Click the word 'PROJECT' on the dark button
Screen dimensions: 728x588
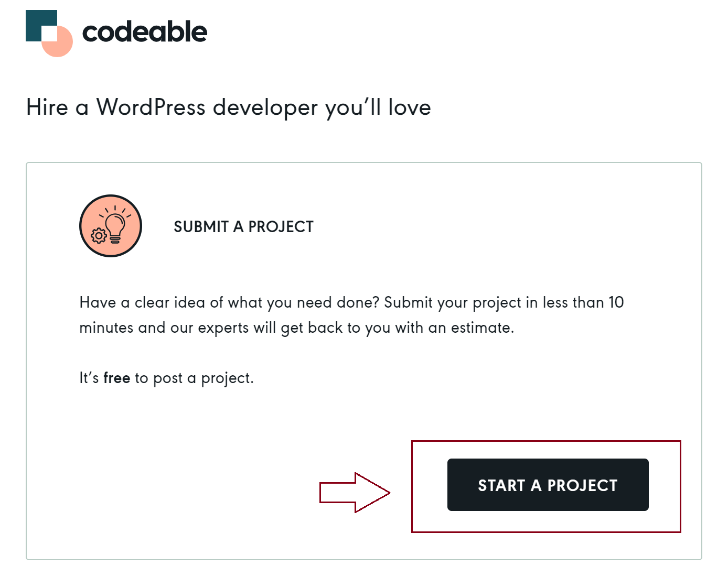point(582,486)
